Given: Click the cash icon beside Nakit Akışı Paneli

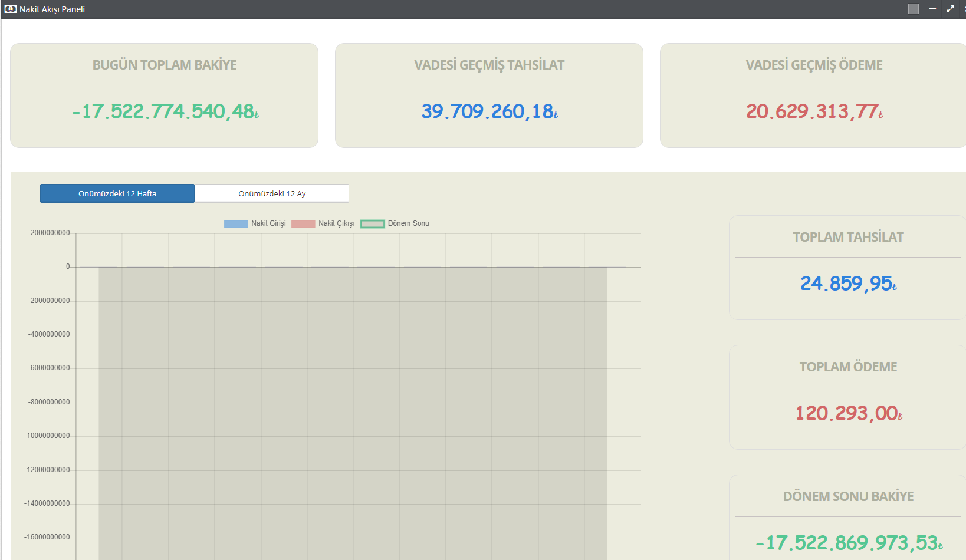Looking at the screenshot, I should coord(10,9).
